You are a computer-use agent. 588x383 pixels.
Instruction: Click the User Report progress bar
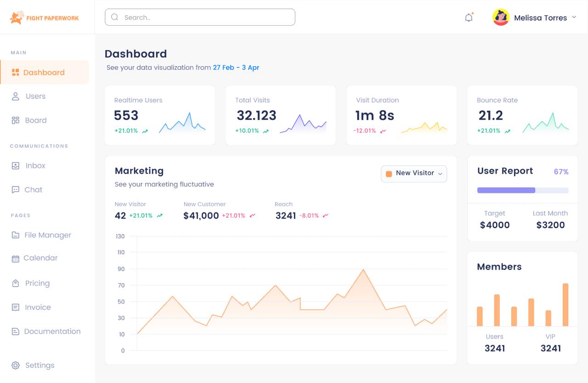tap(523, 190)
